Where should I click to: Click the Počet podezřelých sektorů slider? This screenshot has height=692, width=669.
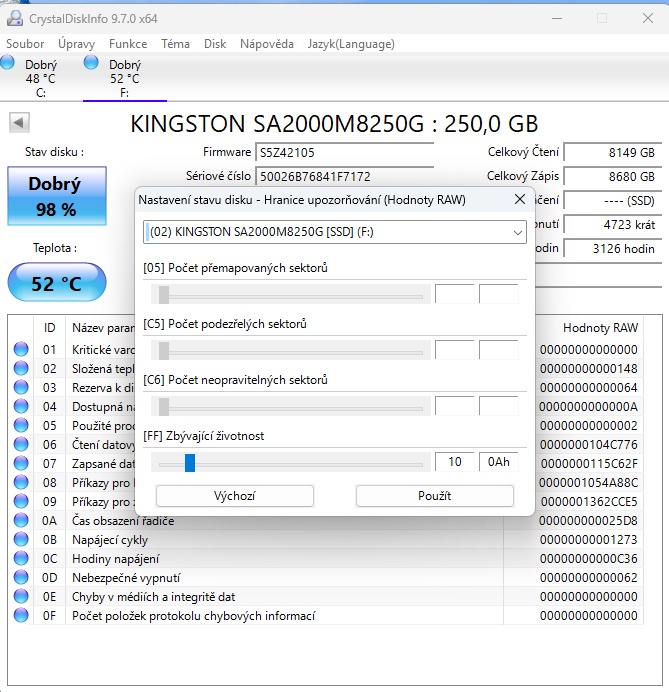point(290,350)
